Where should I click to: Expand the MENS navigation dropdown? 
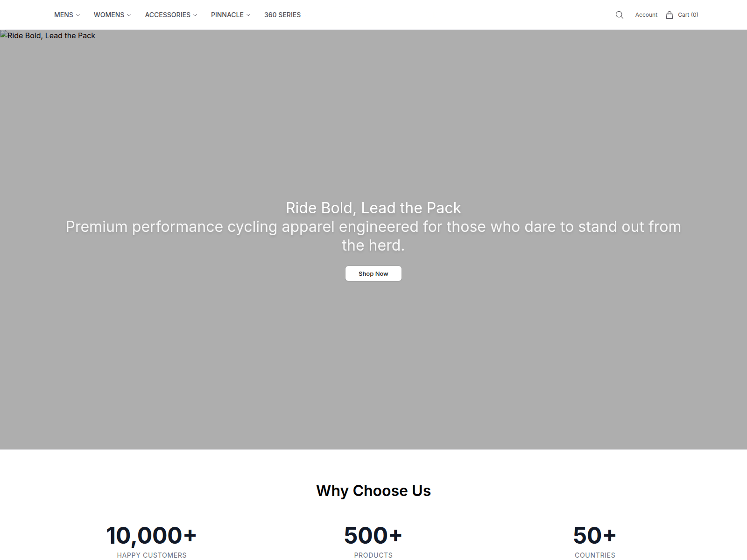click(67, 15)
